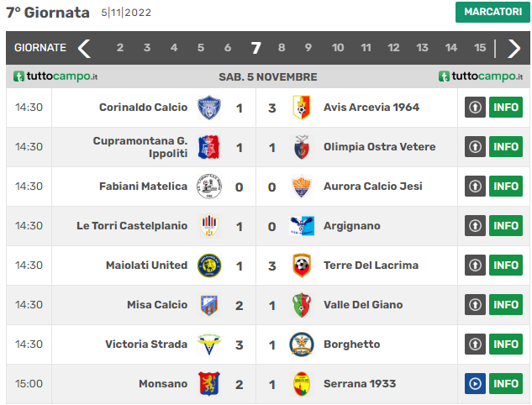Select giornata 8 tab
532x405 pixels.
point(282,48)
